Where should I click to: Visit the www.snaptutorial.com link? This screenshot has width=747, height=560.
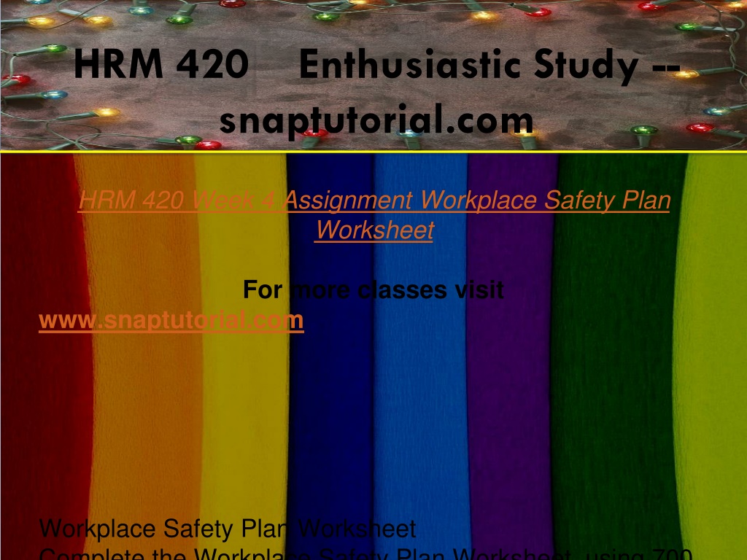(x=171, y=320)
